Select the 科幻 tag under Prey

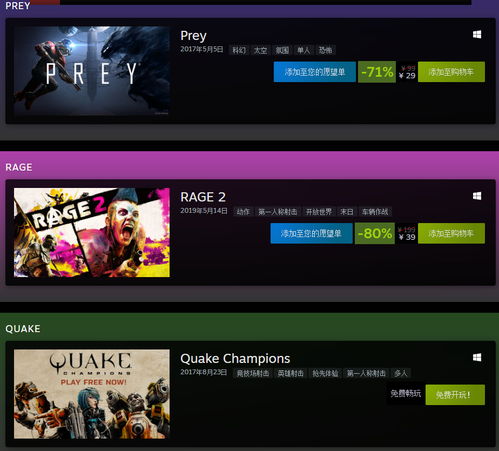click(x=239, y=50)
